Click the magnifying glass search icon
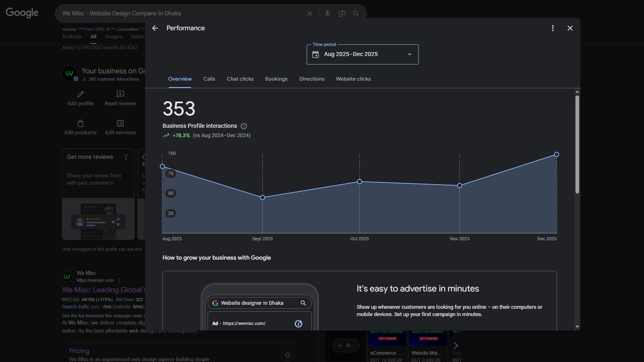The height and width of the screenshot is (362, 644). coord(356,13)
